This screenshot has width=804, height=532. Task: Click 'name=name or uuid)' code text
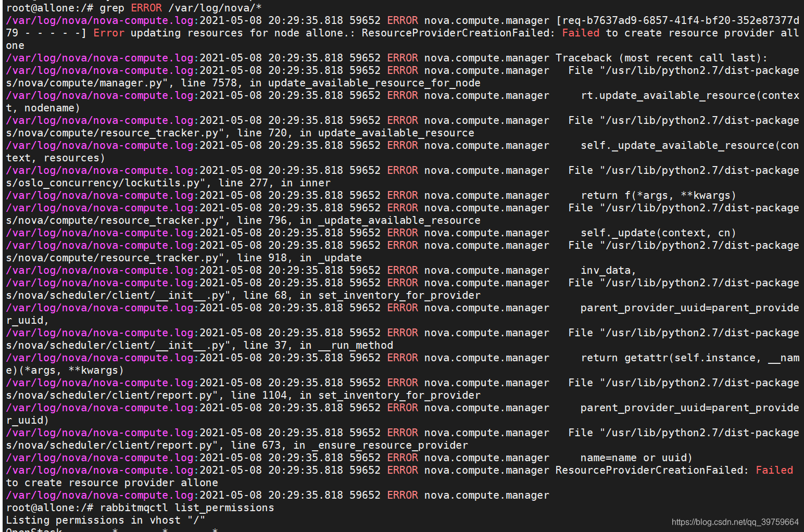636,458
